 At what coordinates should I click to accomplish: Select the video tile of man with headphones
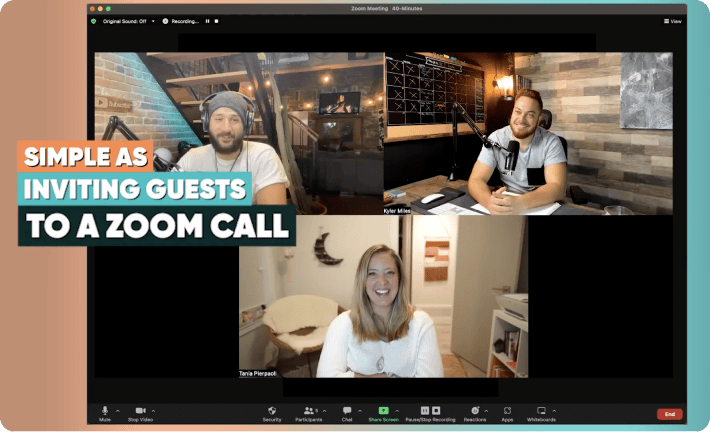pos(239,133)
